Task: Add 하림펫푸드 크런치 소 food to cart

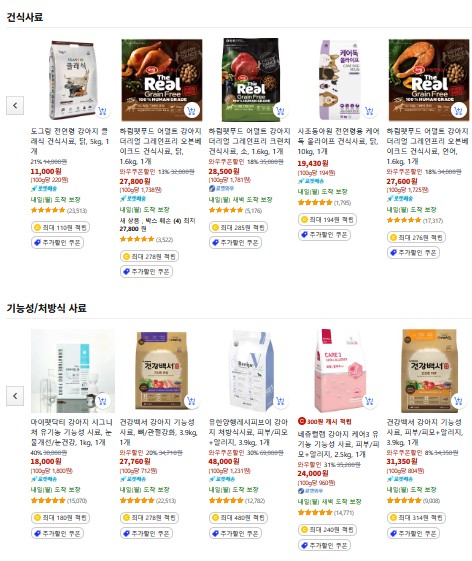Action: click(281, 111)
